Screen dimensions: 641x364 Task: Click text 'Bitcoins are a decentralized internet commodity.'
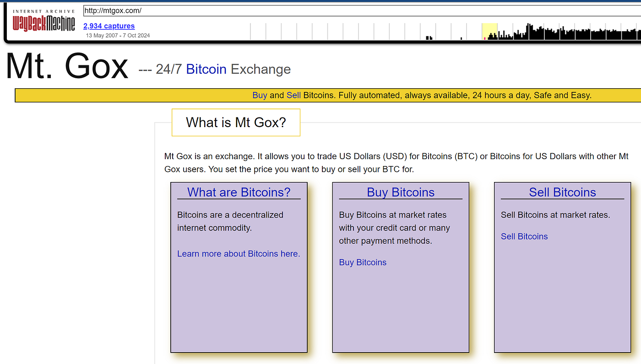tap(230, 221)
